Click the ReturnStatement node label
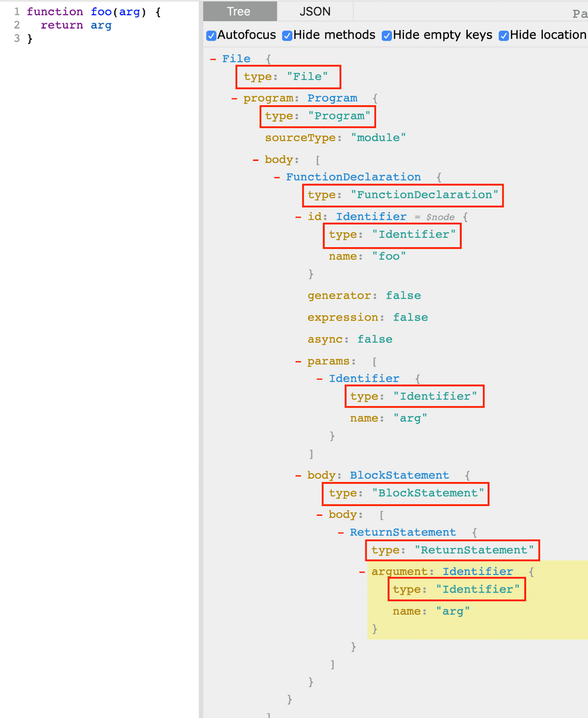This screenshot has width=588, height=718. [x=403, y=532]
